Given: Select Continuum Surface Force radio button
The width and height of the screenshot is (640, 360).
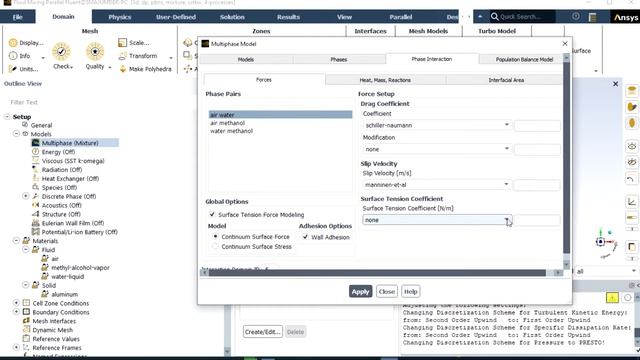Looking at the screenshot, I should 216,236.
